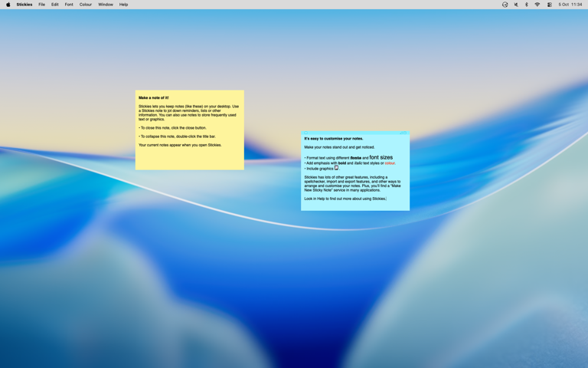Click the embedded graphic icon in blue note
The width and height of the screenshot is (588, 368).
(x=336, y=168)
